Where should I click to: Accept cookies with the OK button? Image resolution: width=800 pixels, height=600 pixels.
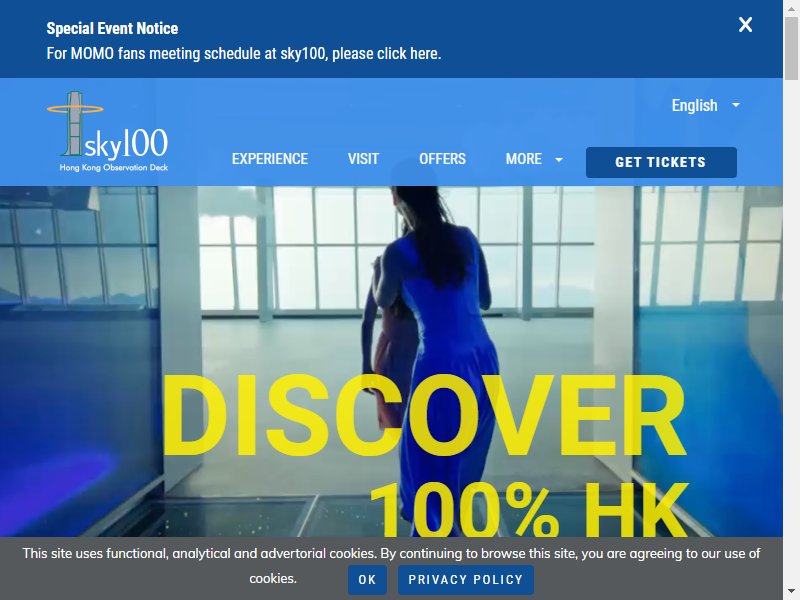tap(367, 580)
